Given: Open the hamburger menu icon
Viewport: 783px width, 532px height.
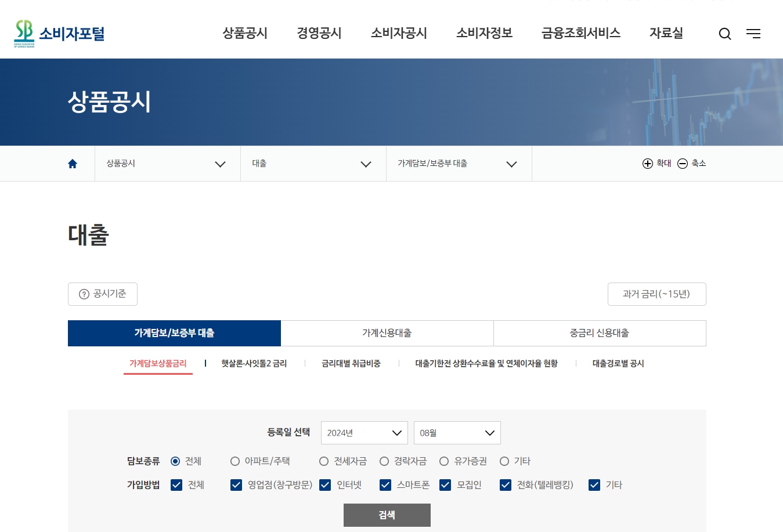Looking at the screenshot, I should pos(753,34).
